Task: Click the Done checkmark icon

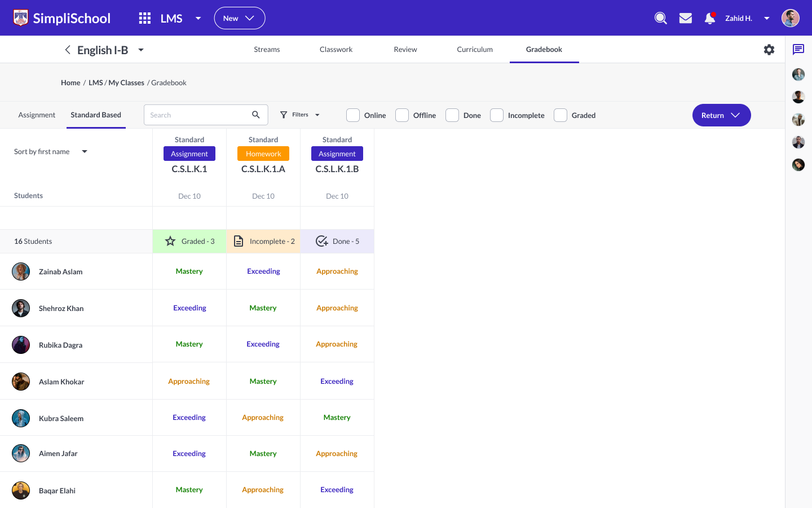Action: pos(322,241)
